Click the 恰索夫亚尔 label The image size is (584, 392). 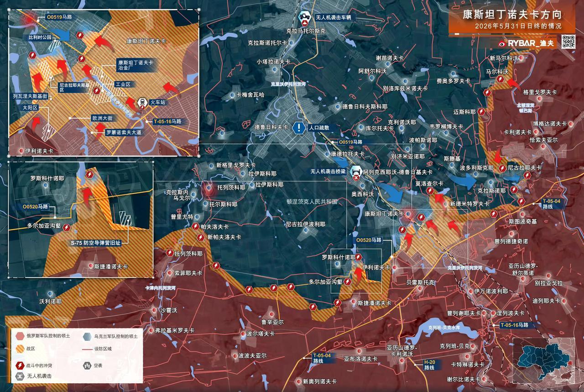coord(543,140)
